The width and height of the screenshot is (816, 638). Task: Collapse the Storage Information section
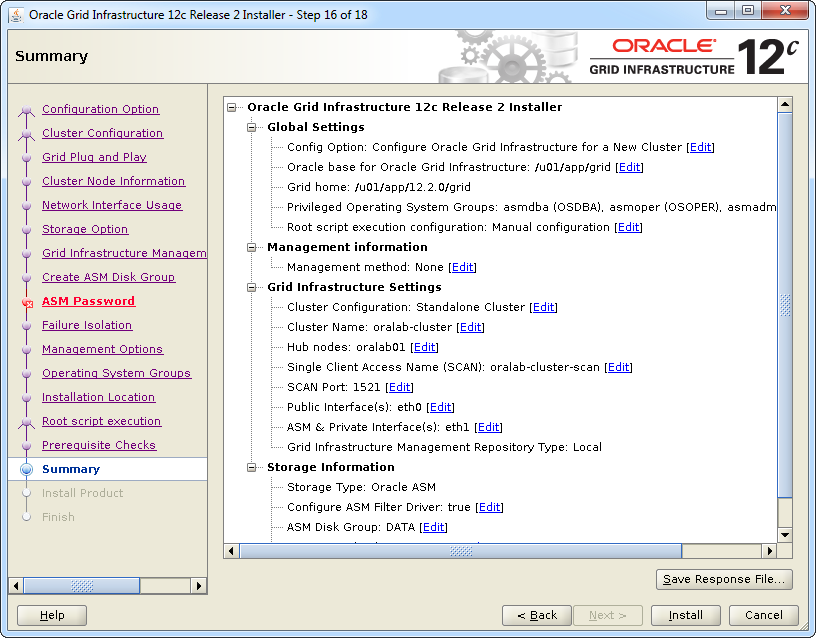click(252, 467)
